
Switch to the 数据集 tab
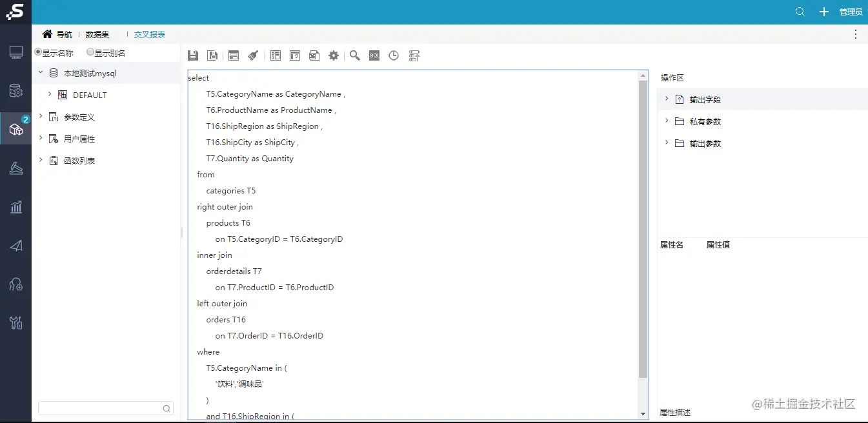point(97,34)
